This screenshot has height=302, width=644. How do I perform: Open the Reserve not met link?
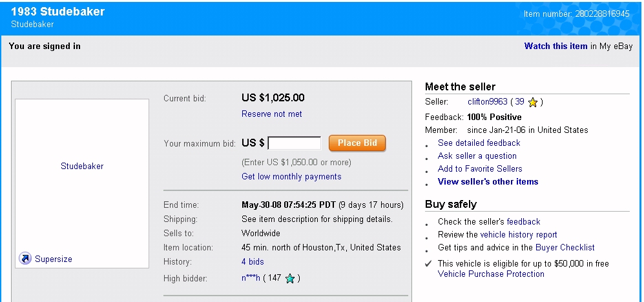click(271, 114)
